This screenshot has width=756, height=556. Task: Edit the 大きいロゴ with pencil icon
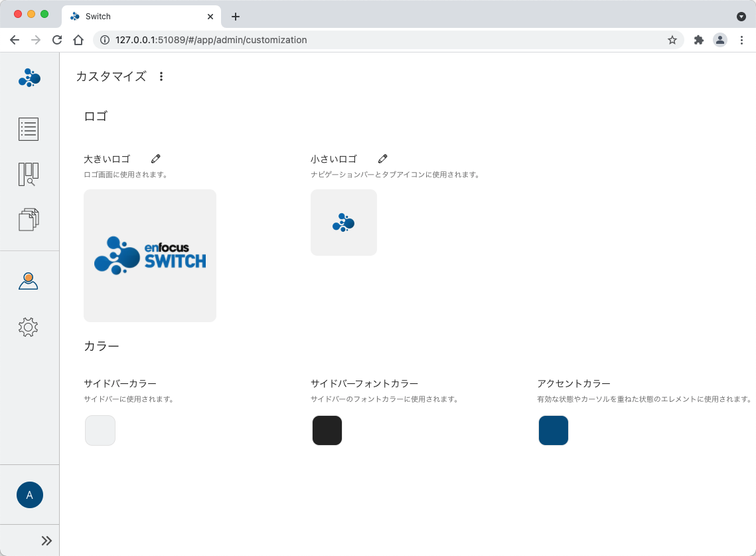pyautogui.click(x=155, y=159)
